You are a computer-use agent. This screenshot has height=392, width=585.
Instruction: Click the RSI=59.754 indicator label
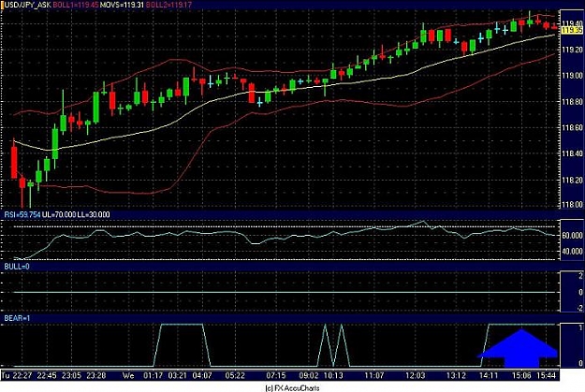[22, 214]
